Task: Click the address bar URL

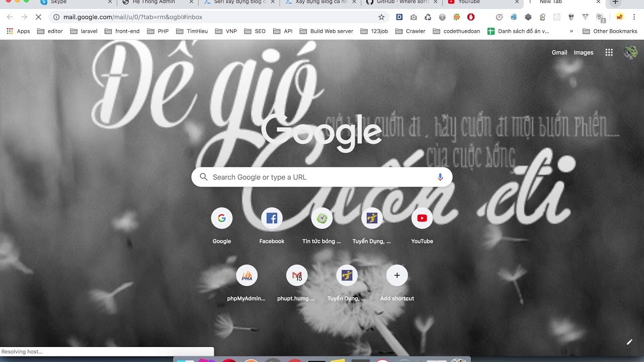Action: [x=133, y=17]
